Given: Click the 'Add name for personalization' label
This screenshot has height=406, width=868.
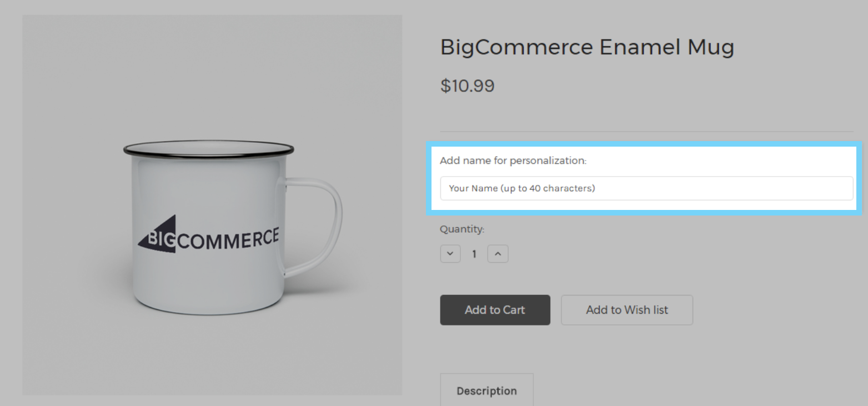Looking at the screenshot, I should pos(513,161).
